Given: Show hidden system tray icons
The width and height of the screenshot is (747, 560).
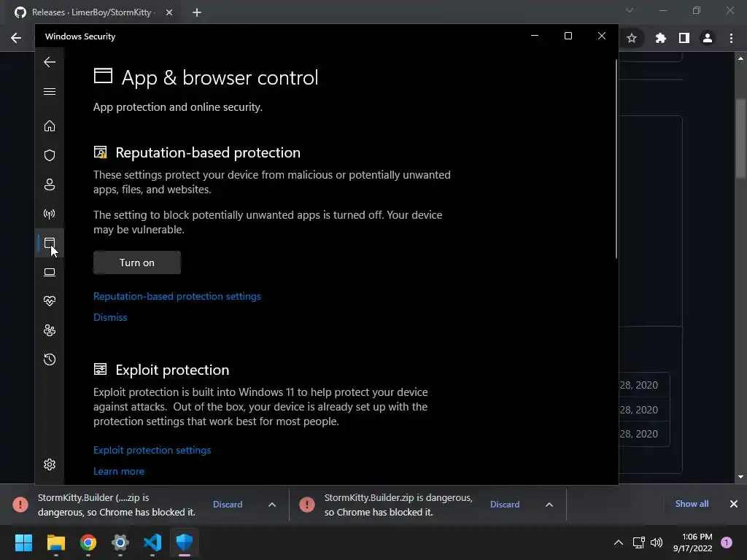Looking at the screenshot, I should [x=619, y=542].
